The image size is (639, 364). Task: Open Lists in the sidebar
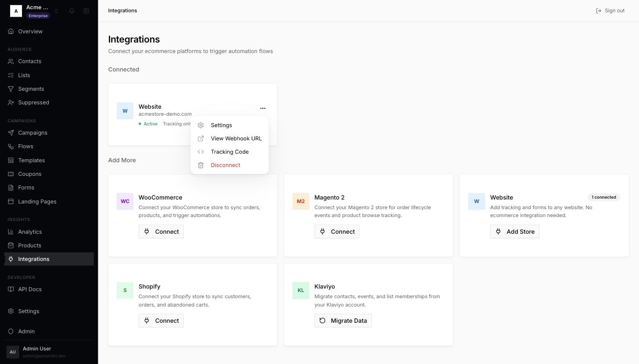tap(49, 75)
